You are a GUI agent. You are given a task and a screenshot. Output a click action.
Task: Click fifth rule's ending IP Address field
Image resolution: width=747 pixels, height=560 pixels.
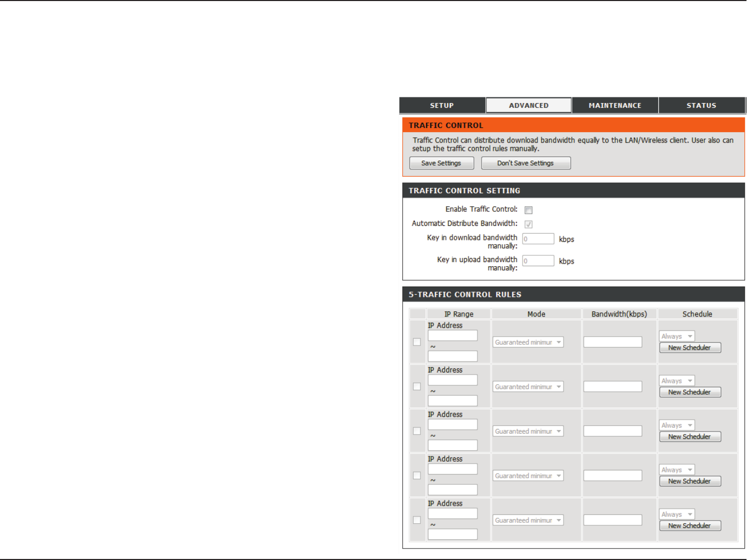click(x=453, y=535)
